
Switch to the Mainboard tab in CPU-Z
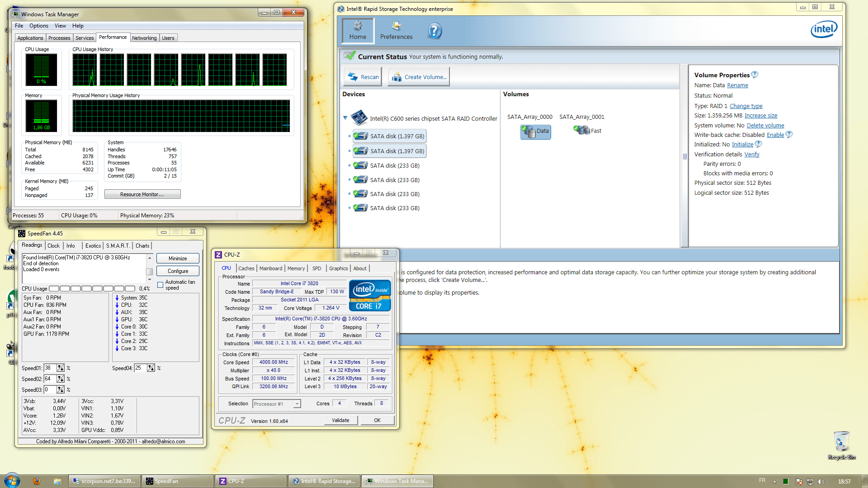pos(270,268)
